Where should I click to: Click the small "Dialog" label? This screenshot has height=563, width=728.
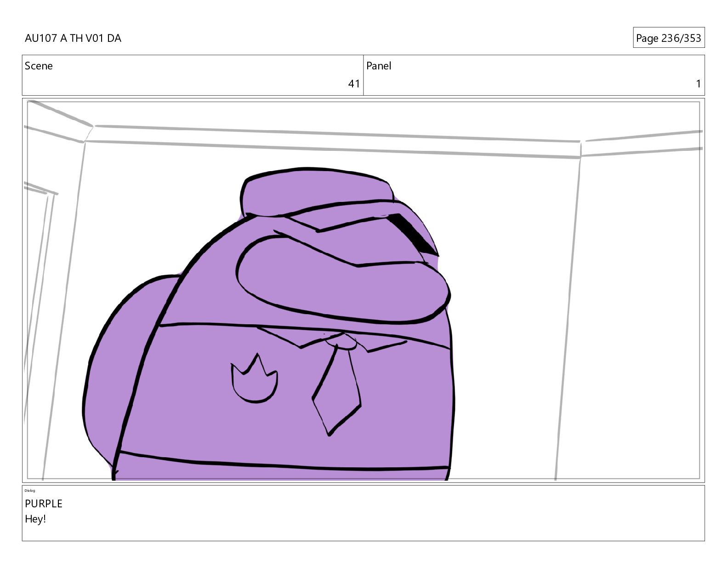30,490
